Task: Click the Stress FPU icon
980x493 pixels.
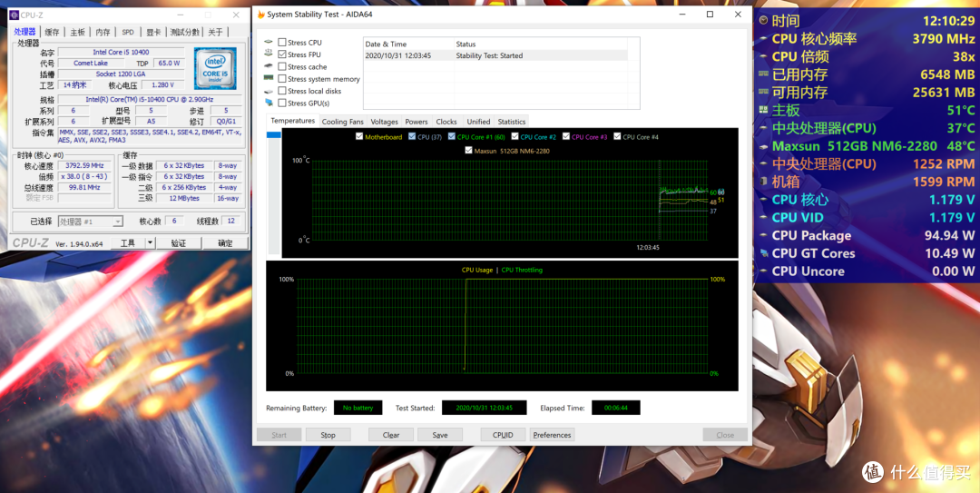Action: (x=269, y=54)
